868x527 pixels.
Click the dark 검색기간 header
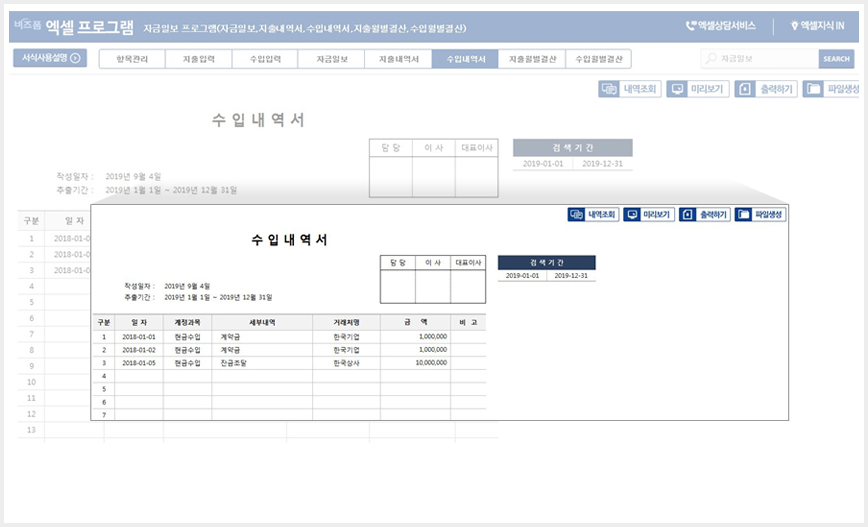click(x=546, y=262)
